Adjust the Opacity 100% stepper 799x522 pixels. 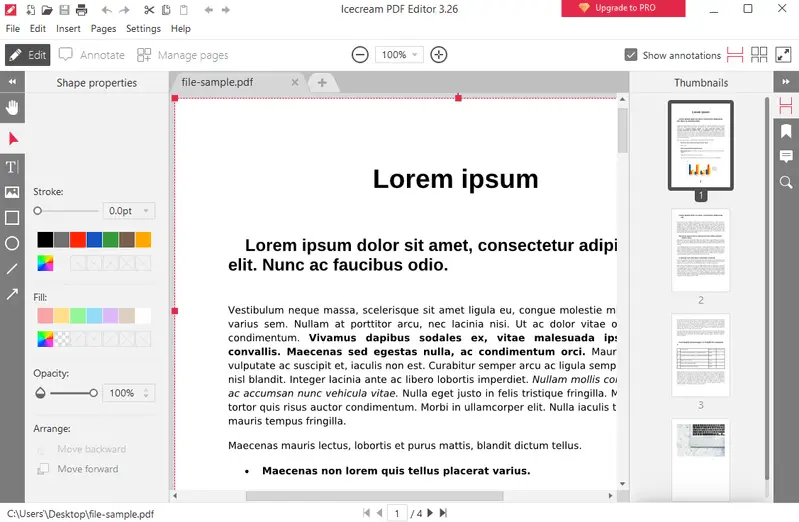[x=146, y=393]
